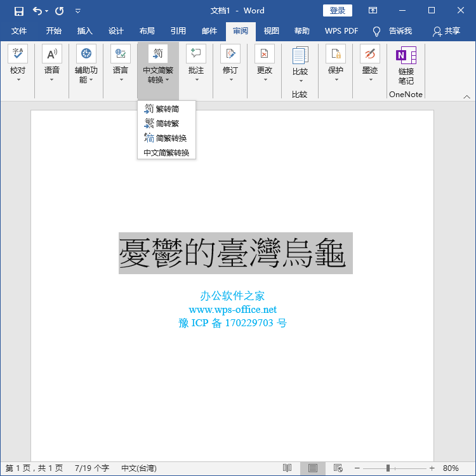Image resolution: width=476 pixels, height=476 pixels.
Task: Collapse the 中文简繁转换 dropdown arrow
Action: (x=167, y=80)
